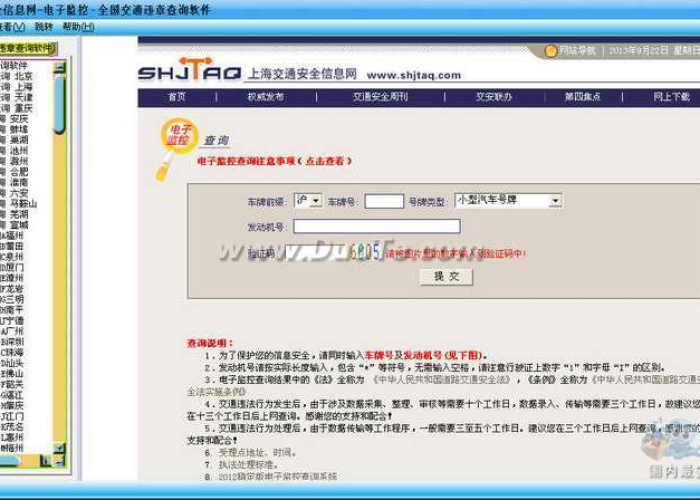Select 淮南 in the city list
Screen dimensions: 700x500
click(19, 183)
